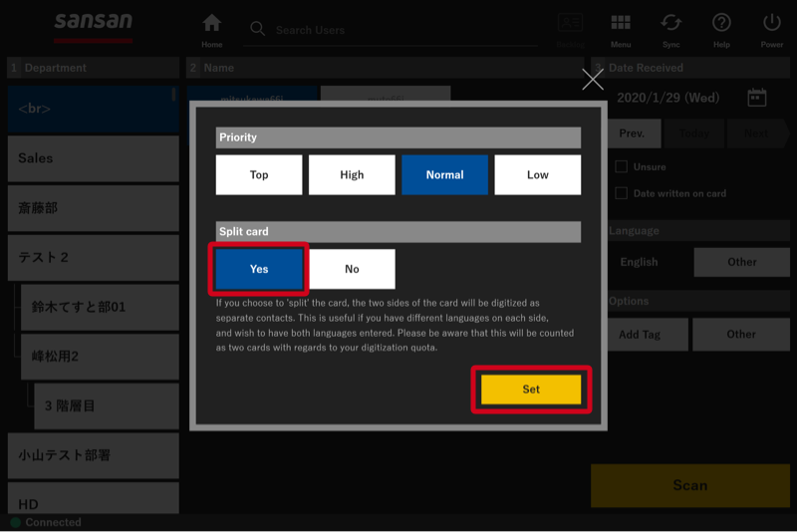Choose Low priority

pos(537,175)
